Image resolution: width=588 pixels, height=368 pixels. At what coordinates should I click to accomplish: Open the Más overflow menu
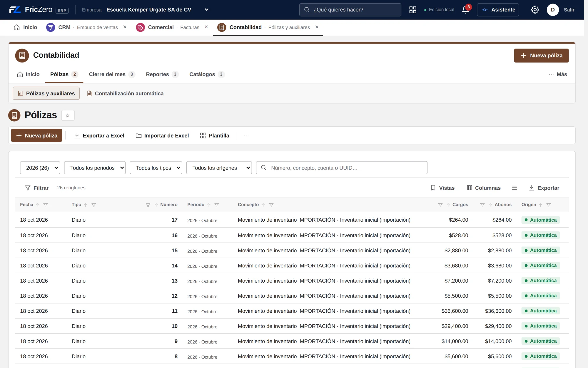[x=558, y=74]
